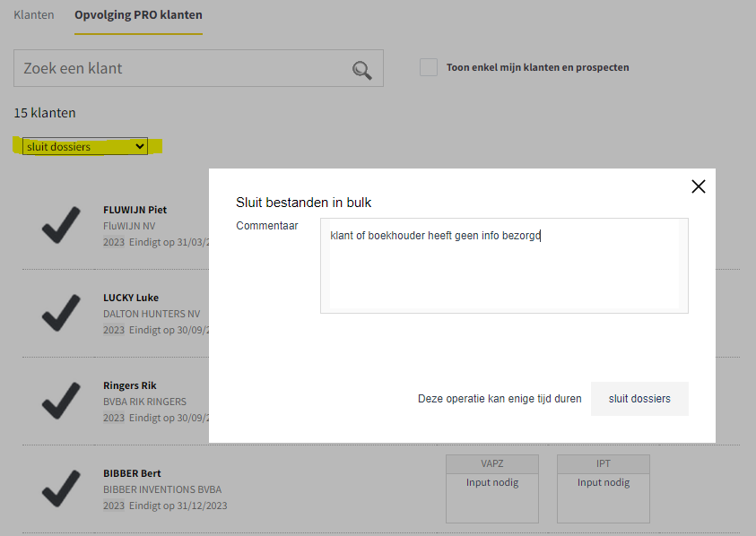The height and width of the screenshot is (536, 756).
Task: Close the bulk close dialog with X
Action: (x=699, y=186)
